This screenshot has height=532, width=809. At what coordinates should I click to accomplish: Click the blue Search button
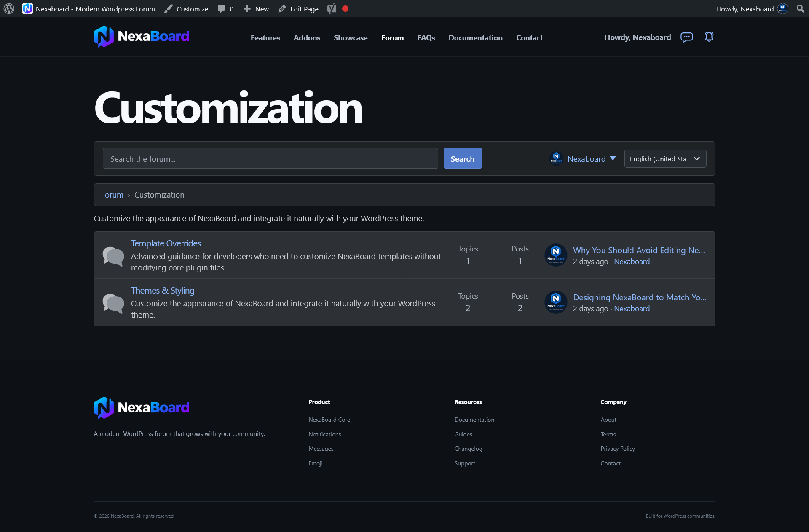462,158
